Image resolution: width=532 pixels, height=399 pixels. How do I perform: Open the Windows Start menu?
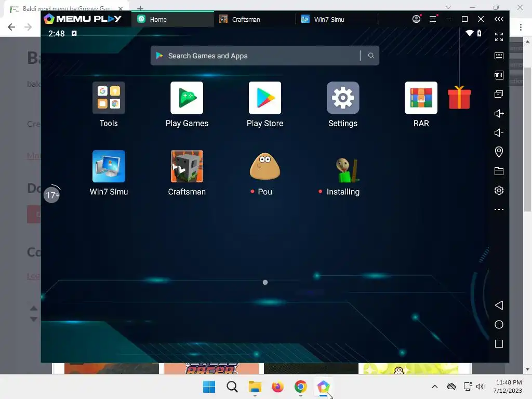click(209, 387)
